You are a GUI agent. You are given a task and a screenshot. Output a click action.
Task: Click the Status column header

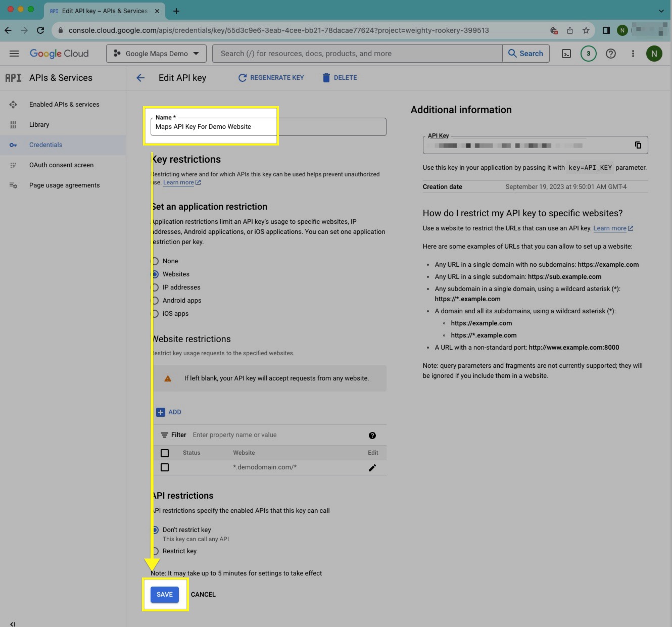click(191, 453)
